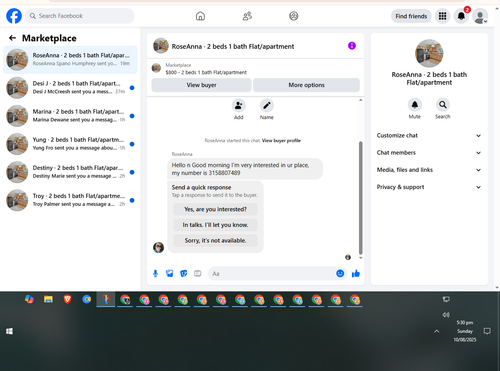Open the Marina Dewane conversation
This screenshot has height=371, width=500.
click(70, 116)
